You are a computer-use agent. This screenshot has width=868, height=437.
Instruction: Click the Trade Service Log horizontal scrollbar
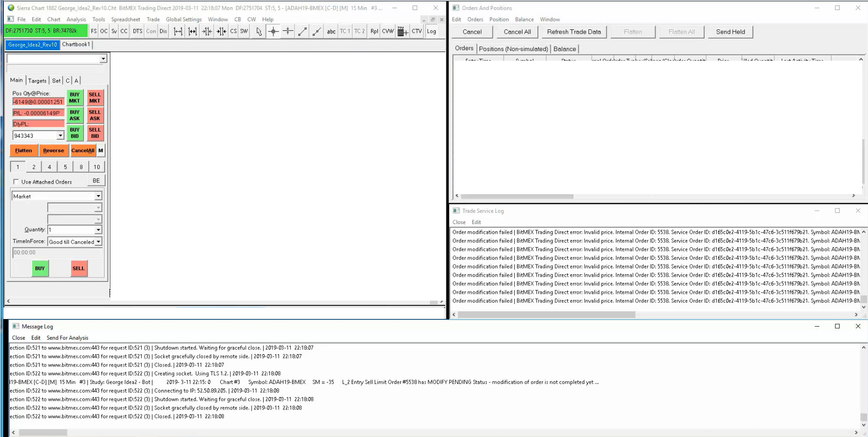(x=547, y=315)
